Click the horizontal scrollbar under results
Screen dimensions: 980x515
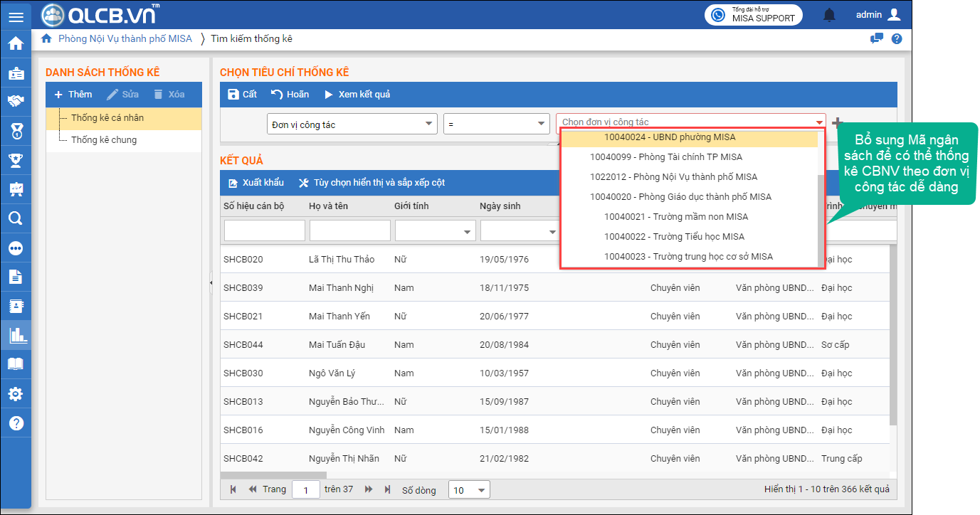tap(273, 475)
